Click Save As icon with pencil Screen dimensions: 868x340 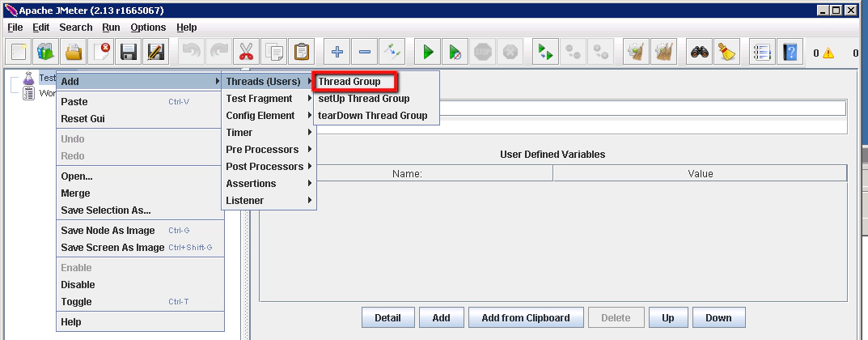click(156, 52)
